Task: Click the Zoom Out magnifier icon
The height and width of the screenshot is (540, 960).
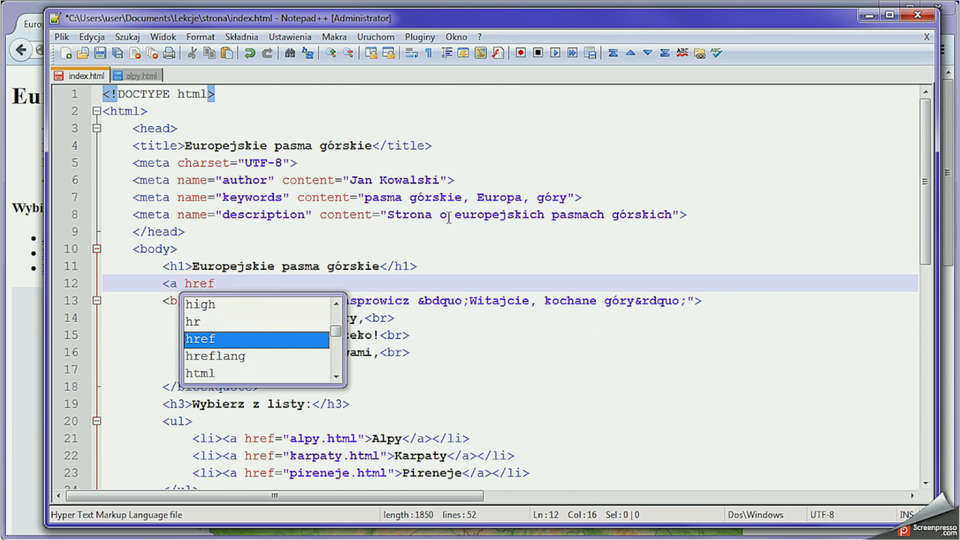Action: pyautogui.click(x=348, y=53)
